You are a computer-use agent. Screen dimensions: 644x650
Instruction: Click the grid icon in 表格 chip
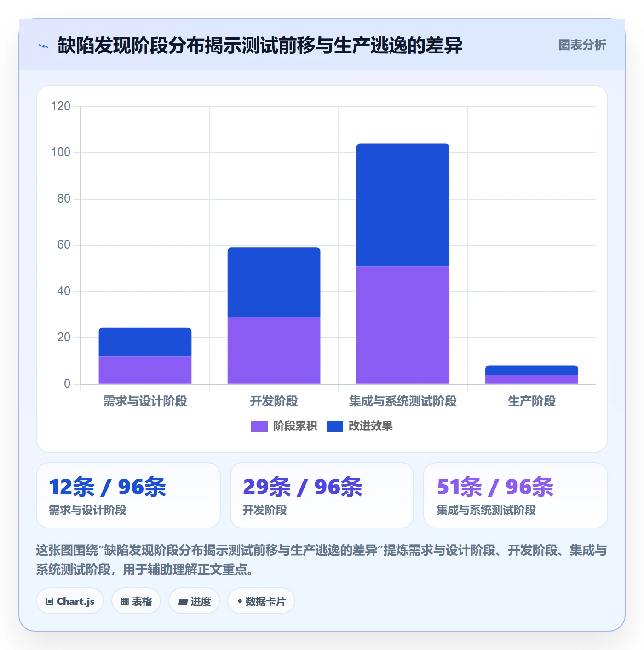pyautogui.click(x=125, y=602)
